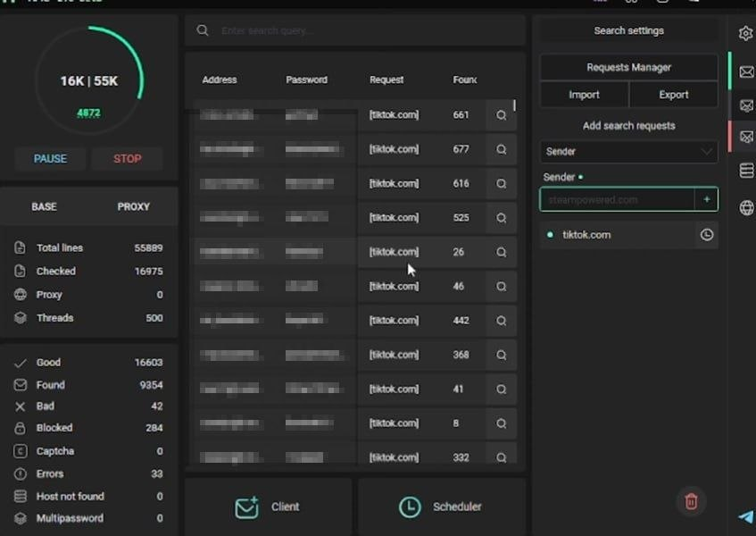Click the envelope icon beside Found stat

point(21,384)
